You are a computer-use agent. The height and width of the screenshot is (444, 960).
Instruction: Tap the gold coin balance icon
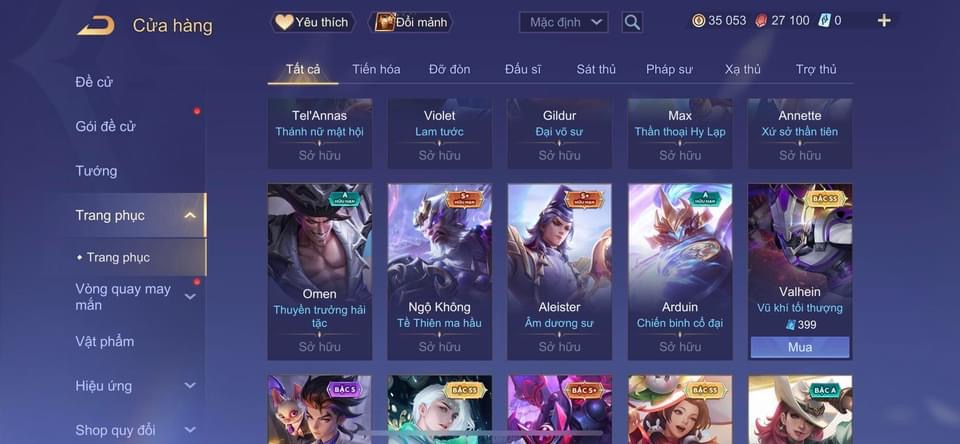(699, 21)
